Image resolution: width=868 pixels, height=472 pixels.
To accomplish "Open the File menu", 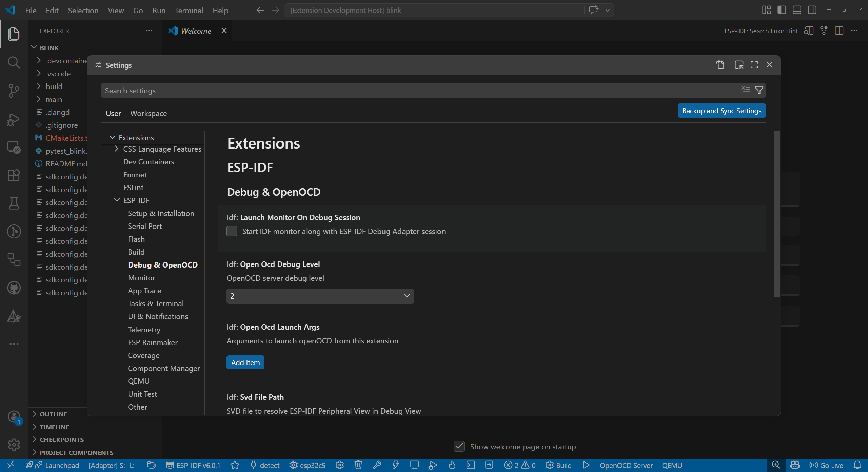I will pyautogui.click(x=31, y=11).
